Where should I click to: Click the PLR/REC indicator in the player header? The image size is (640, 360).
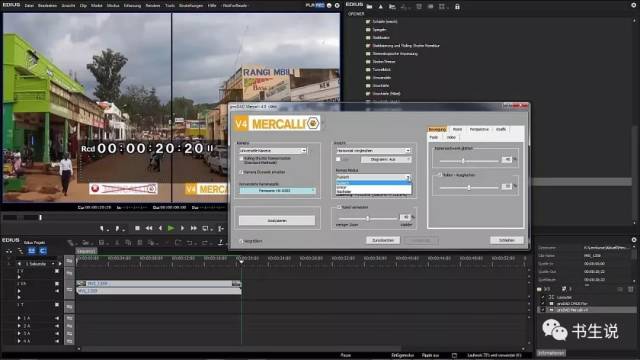point(315,5)
